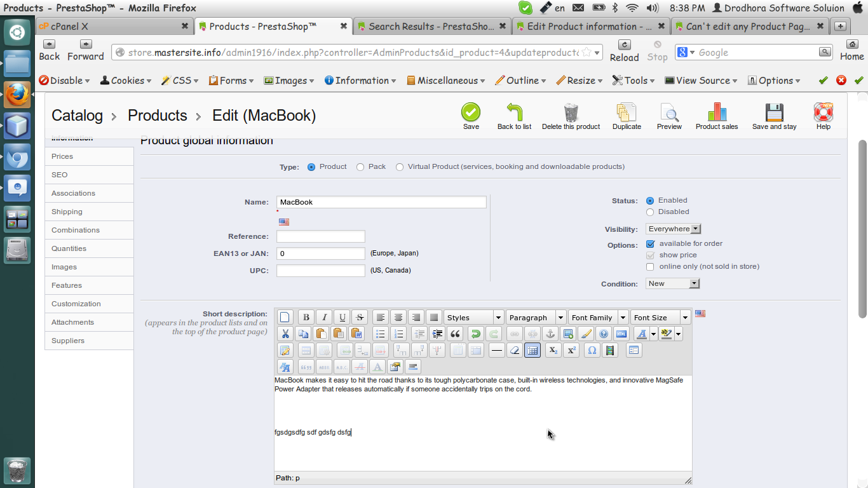Image resolution: width=868 pixels, height=488 pixels.
Task: Click the Delete this product trash icon
Action: tap(571, 112)
